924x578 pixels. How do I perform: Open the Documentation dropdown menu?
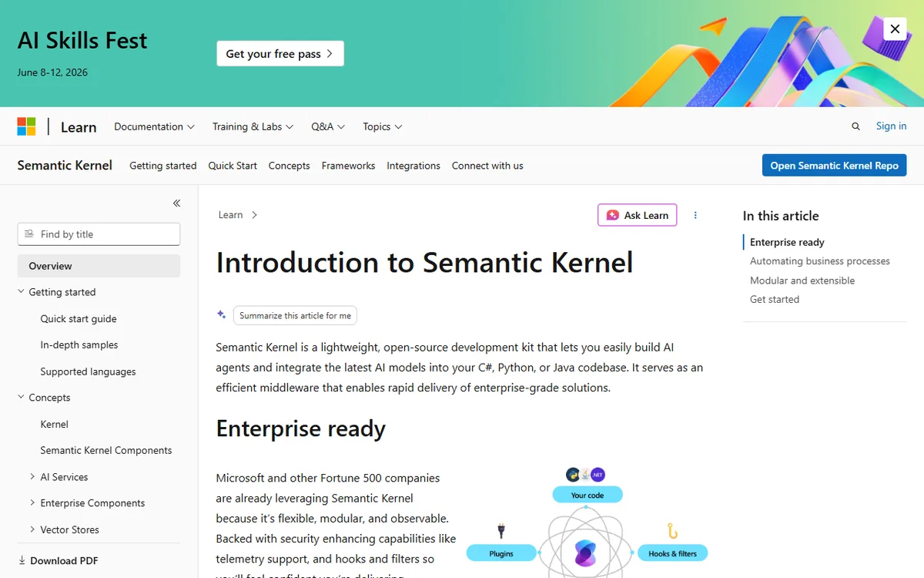point(154,126)
